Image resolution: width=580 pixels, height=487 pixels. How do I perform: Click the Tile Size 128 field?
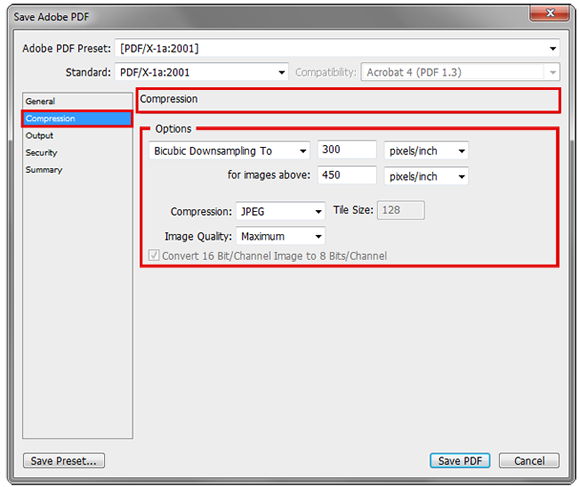click(401, 210)
